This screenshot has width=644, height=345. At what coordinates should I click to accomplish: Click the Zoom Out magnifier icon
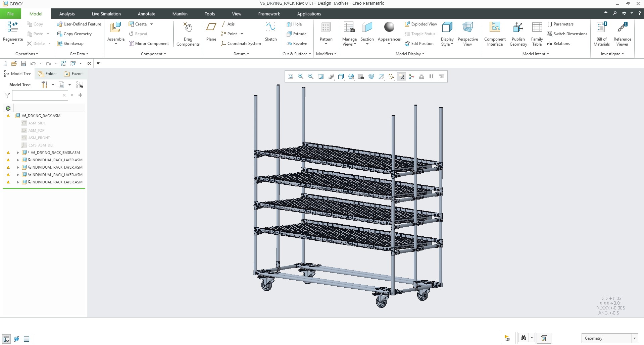coord(311,76)
